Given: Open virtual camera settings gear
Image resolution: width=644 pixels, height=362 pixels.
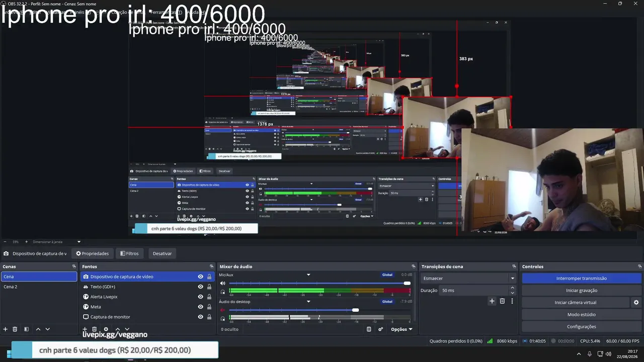Looking at the screenshot, I should pos(636,302).
